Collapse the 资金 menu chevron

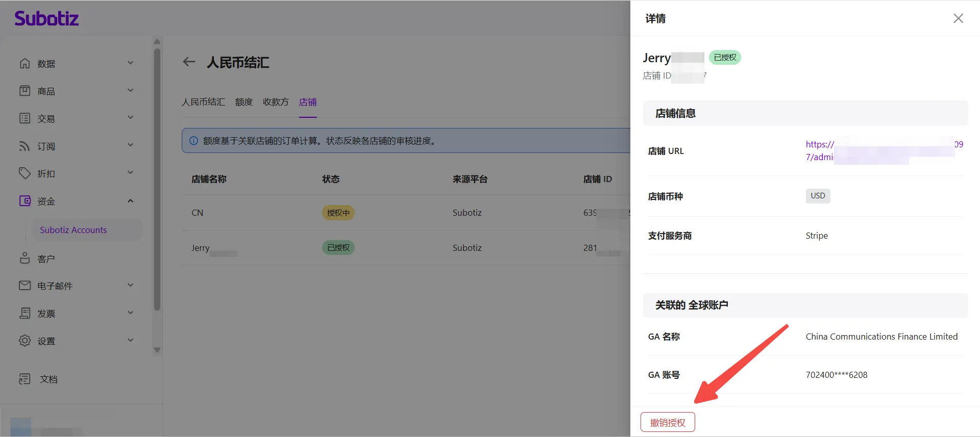click(x=131, y=201)
